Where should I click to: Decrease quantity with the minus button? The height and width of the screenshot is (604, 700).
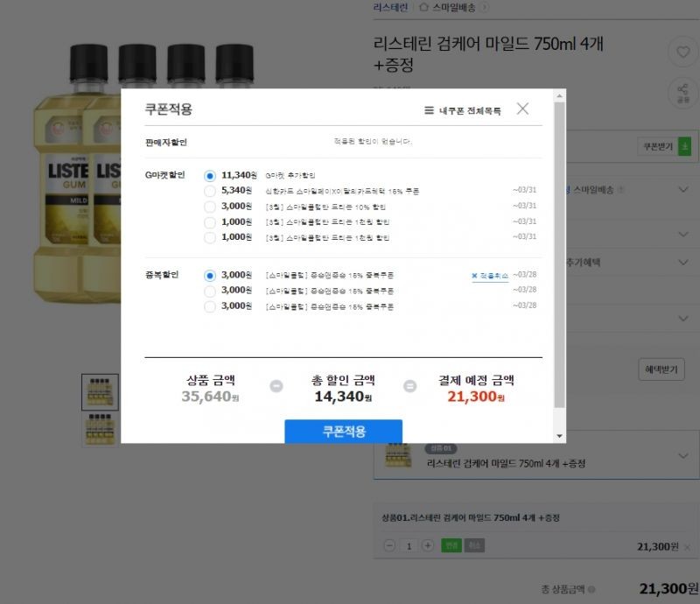coord(389,545)
